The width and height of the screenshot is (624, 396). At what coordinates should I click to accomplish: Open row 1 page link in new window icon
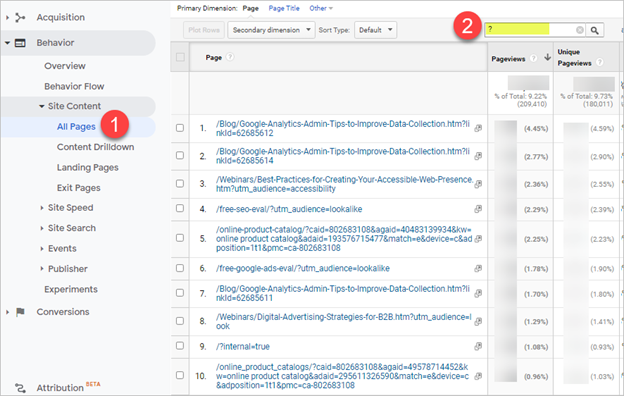(x=478, y=128)
